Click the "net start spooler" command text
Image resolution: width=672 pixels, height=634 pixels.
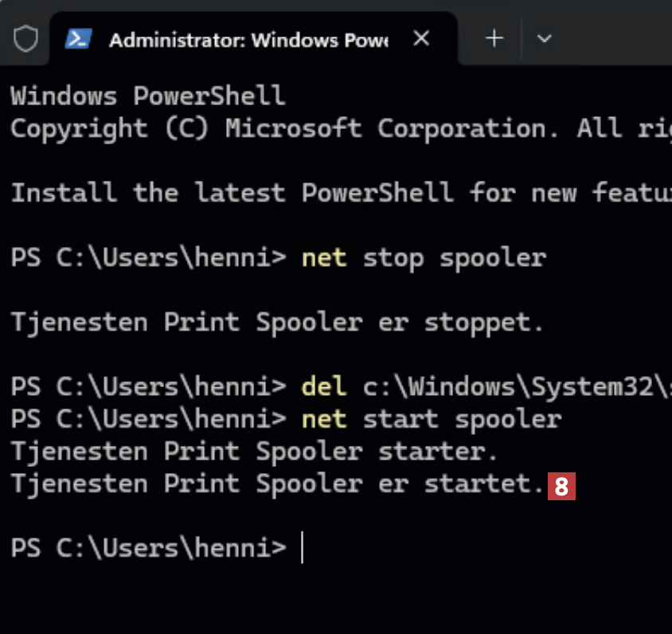[431, 419]
